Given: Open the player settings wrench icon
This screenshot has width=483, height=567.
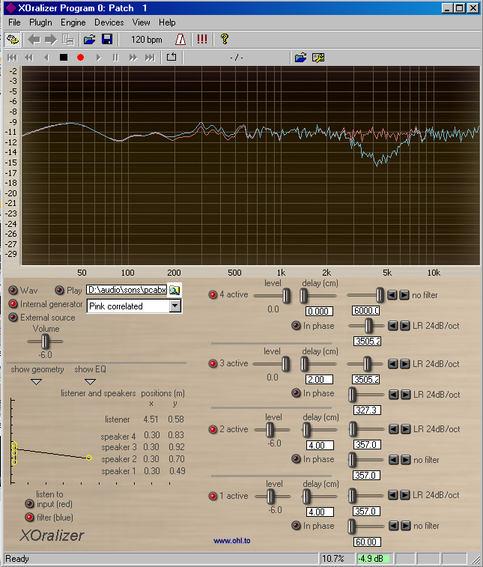Looking at the screenshot, I should [318, 57].
